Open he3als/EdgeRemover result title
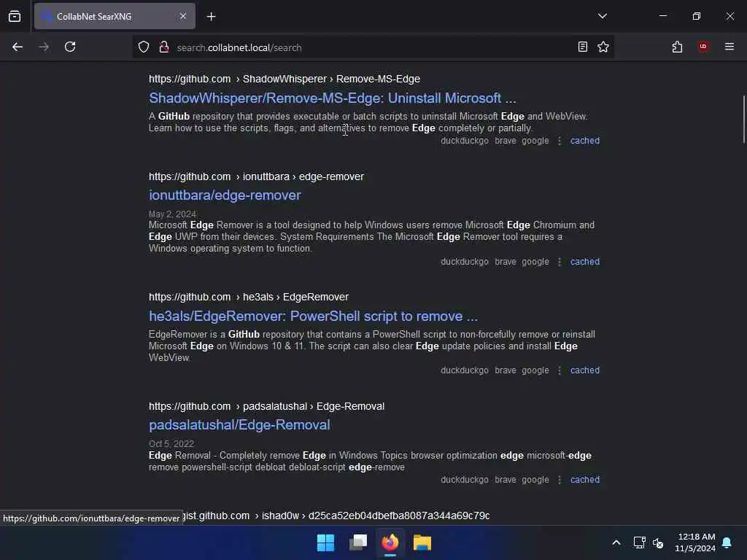 (313, 316)
